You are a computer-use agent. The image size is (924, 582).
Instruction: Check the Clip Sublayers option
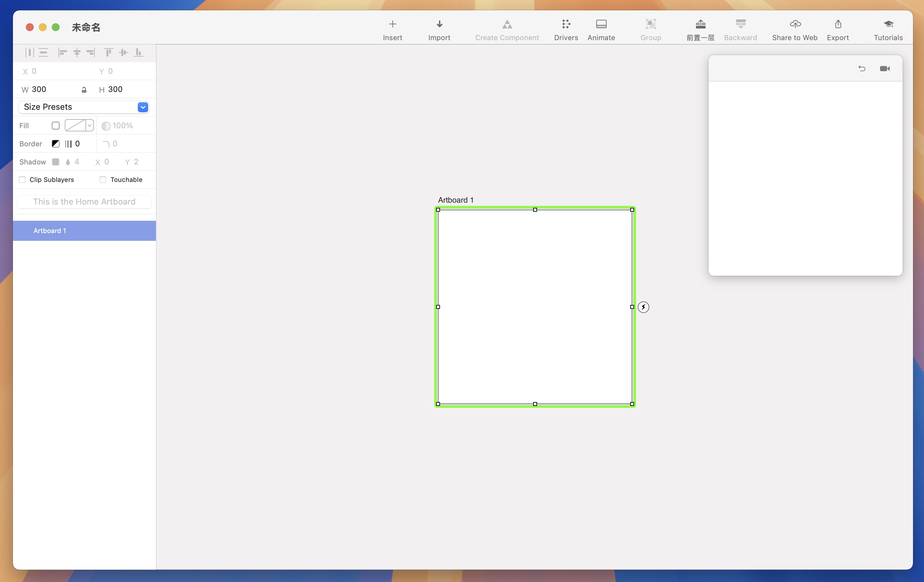[x=22, y=179]
